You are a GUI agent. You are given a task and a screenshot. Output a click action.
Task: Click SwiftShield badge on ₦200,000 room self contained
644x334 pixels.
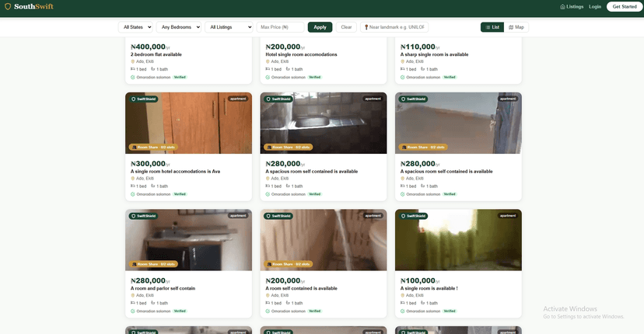[x=278, y=216]
